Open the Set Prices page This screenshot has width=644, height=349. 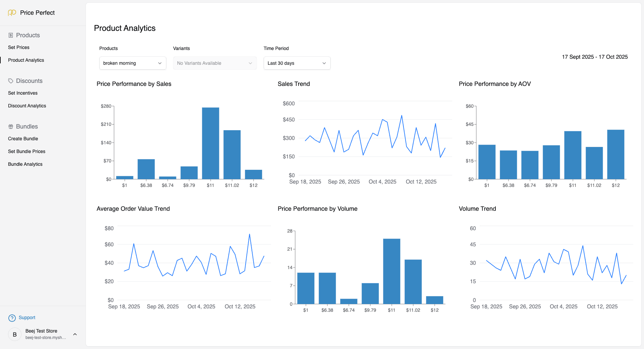(18, 47)
